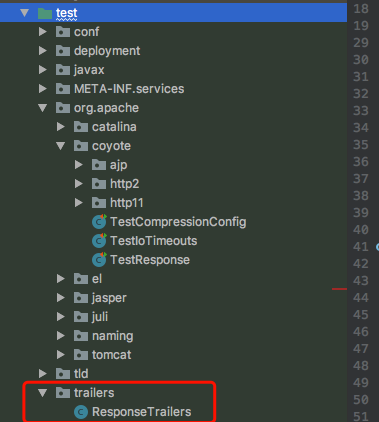Collapse the test folder arrow

coord(24,13)
